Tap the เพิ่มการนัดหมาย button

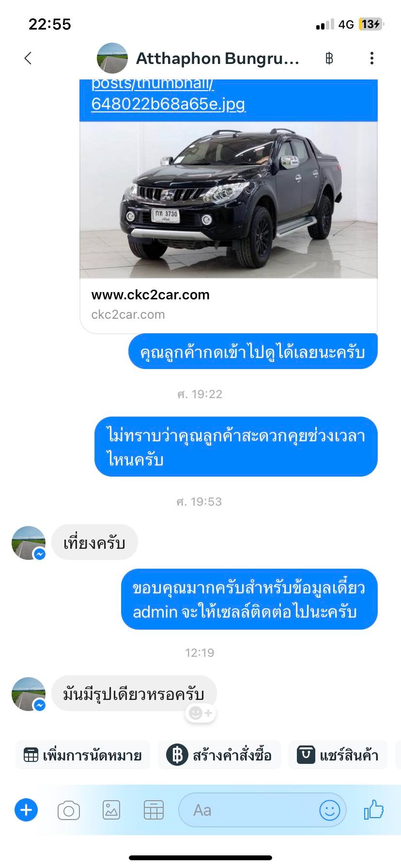pyautogui.click(x=83, y=755)
